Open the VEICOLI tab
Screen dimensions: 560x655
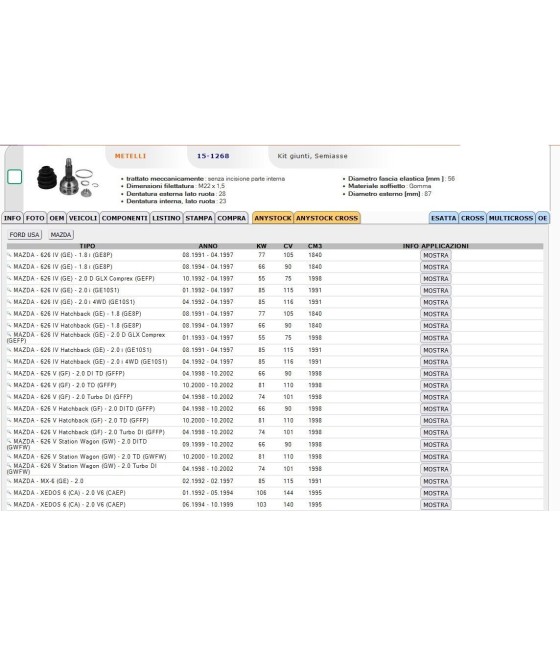83,218
